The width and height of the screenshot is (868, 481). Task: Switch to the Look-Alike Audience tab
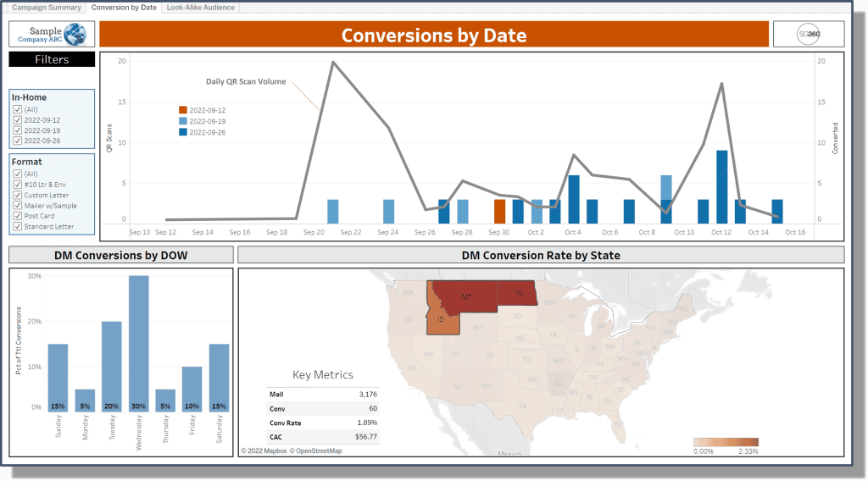(200, 7)
